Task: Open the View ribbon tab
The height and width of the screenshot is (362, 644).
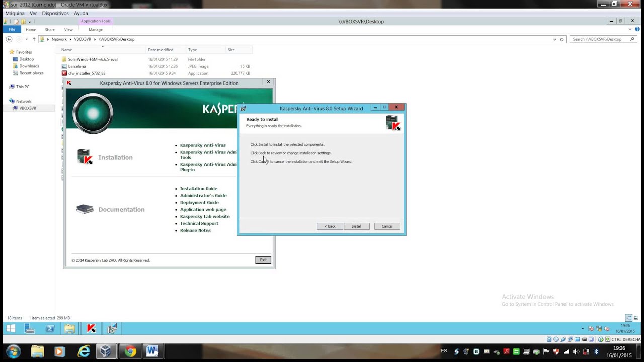Action: point(68,30)
